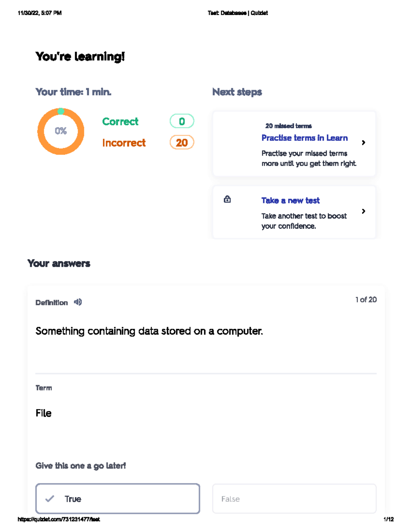Open Practise terms in Learn link
Screen dimensions: 411x532
pyautogui.click(x=304, y=138)
